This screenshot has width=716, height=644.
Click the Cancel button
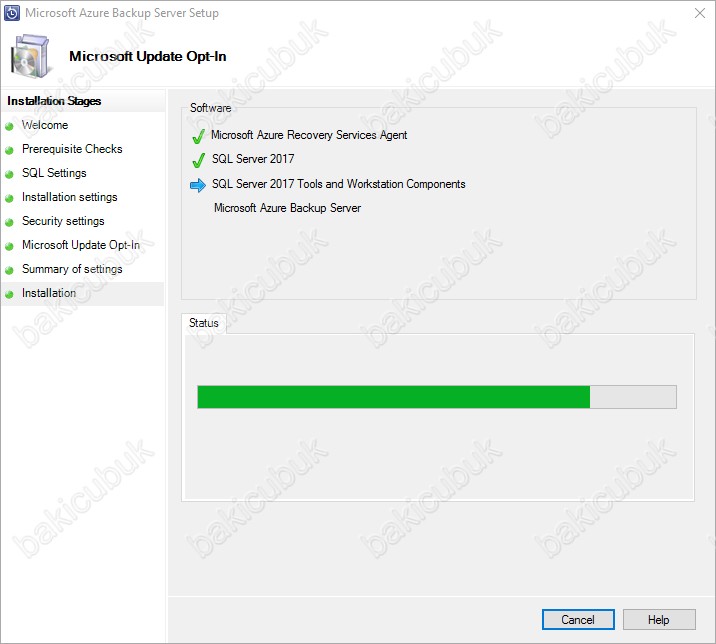[578, 619]
